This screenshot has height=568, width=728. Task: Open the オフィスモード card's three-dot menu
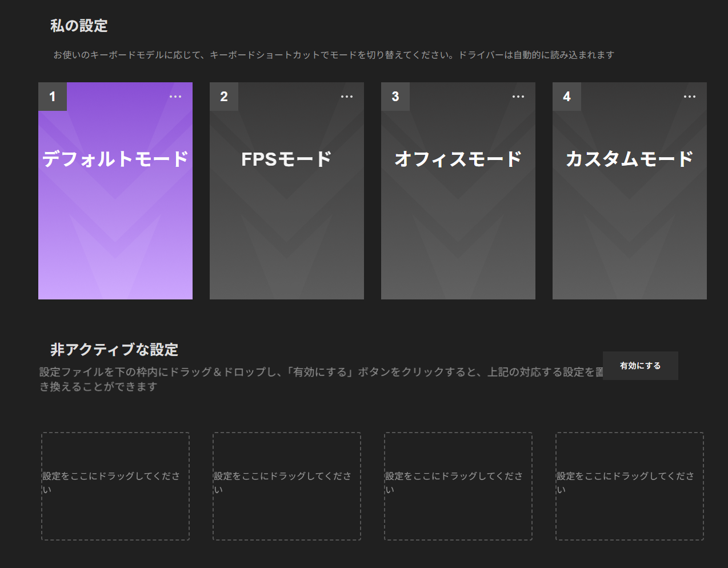[x=518, y=97]
